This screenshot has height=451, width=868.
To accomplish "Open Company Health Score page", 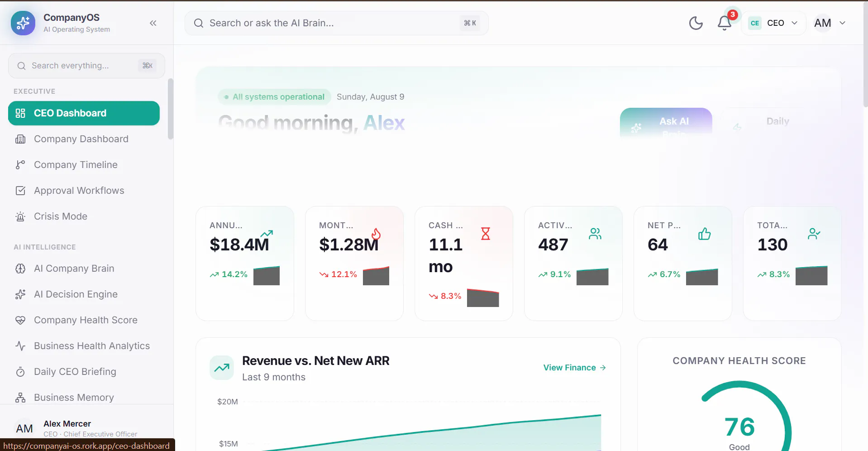I will pos(84,320).
